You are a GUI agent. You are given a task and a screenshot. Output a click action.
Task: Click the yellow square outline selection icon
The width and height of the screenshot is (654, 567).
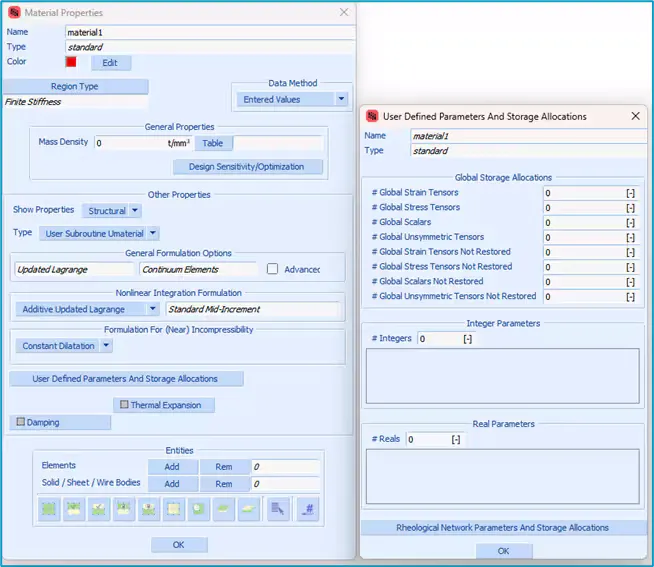pos(174,509)
